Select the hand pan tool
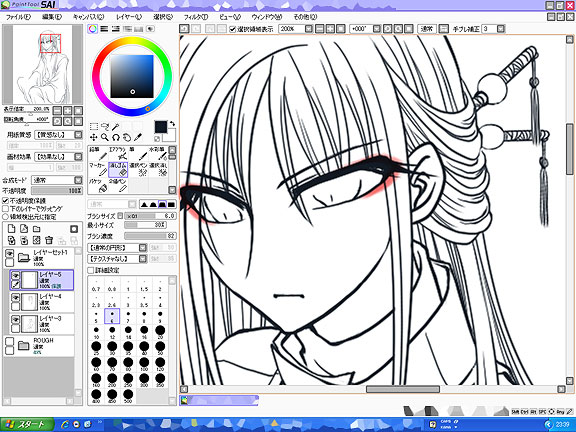The image size is (576, 432). tap(127, 137)
